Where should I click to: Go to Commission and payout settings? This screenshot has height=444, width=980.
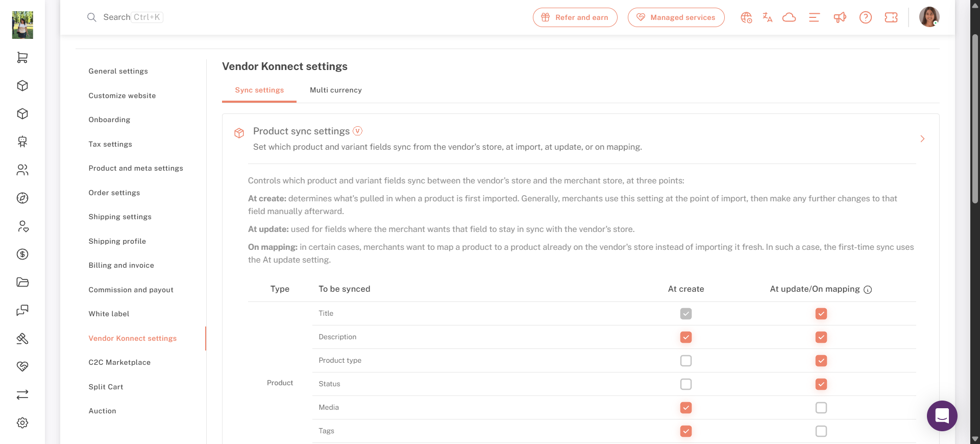pos(131,290)
